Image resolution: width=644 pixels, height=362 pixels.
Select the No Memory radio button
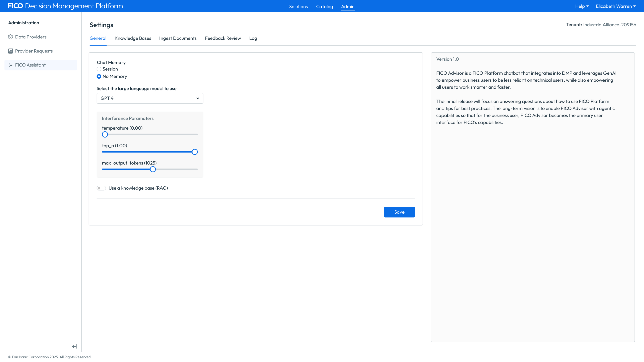99,76
